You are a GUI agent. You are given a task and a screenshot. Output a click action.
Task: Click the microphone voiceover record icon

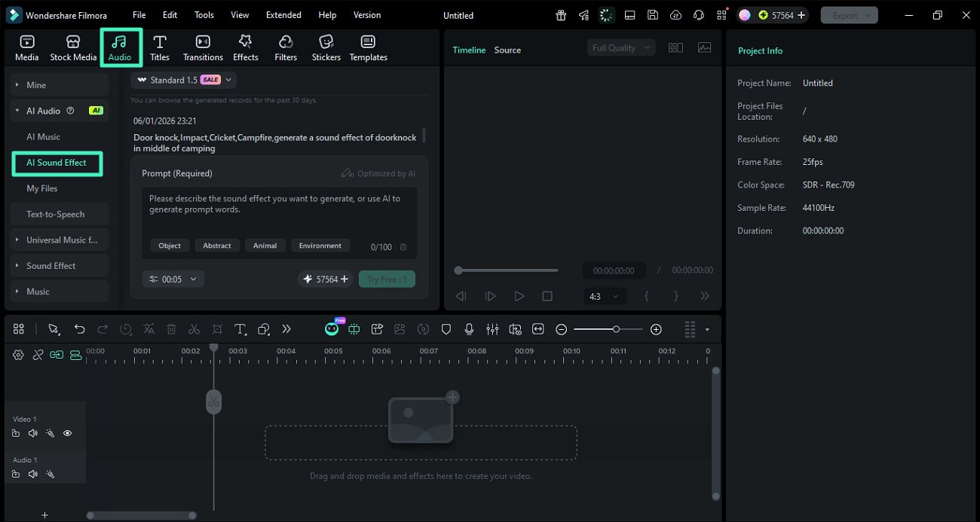469,329
